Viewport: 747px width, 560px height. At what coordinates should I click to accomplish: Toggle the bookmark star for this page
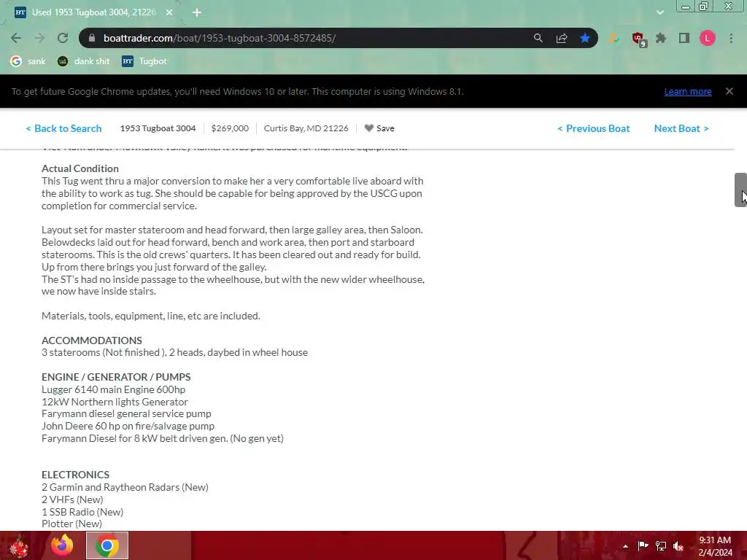585,38
